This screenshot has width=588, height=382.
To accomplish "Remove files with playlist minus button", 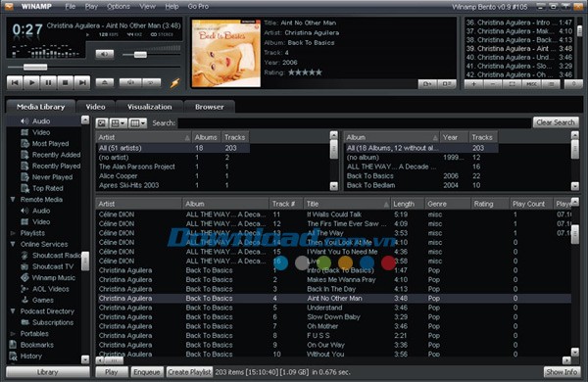I will [493, 84].
